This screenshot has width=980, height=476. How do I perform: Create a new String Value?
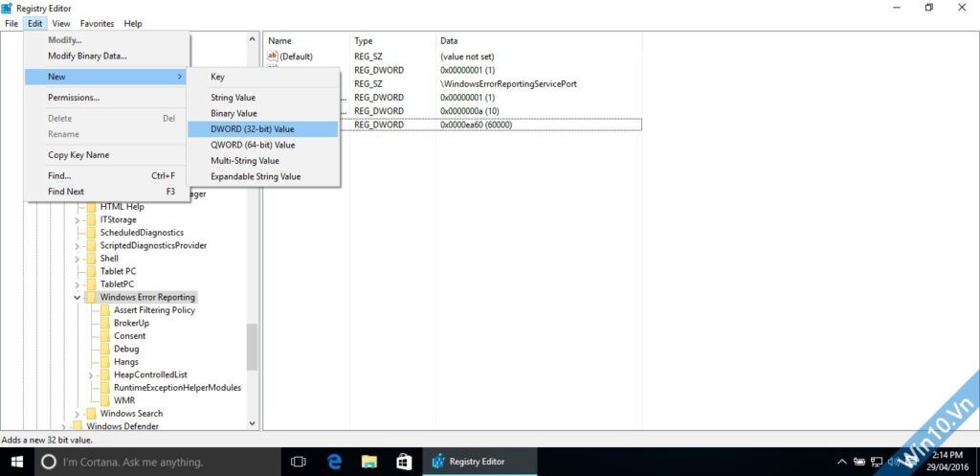tap(263, 98)
